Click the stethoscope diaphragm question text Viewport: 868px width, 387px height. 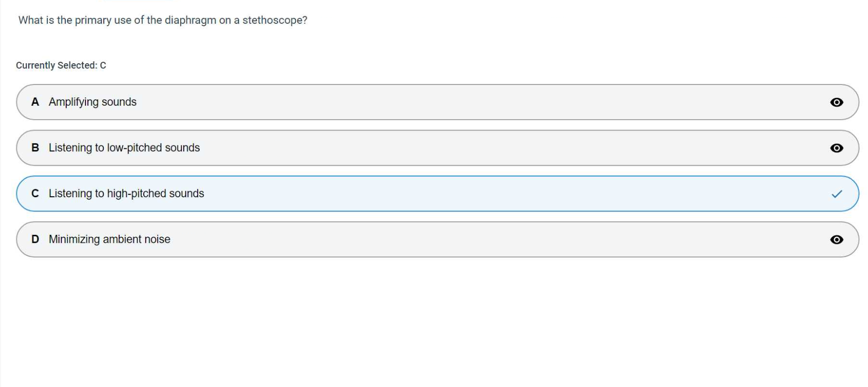[163, 20]
